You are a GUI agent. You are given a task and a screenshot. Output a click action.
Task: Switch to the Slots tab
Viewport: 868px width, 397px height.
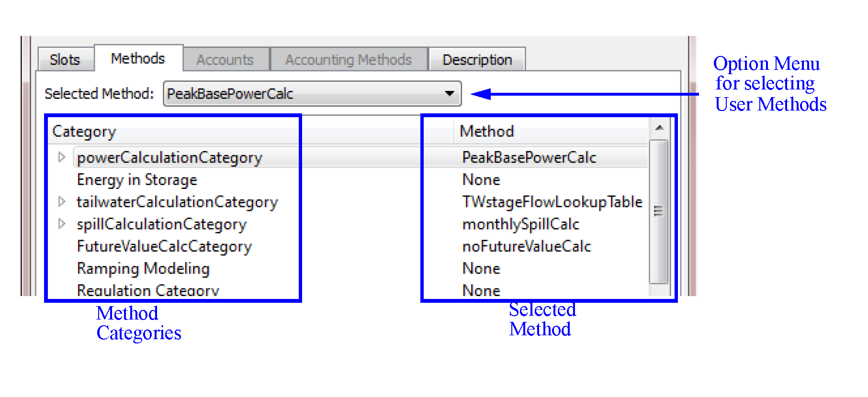pyautogui.click(x=65, y=60)
